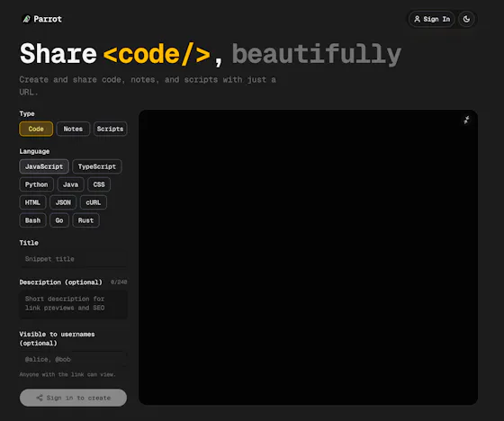Choose Java language
Screen dimensions: 504x421
click(x=70, y=184)
